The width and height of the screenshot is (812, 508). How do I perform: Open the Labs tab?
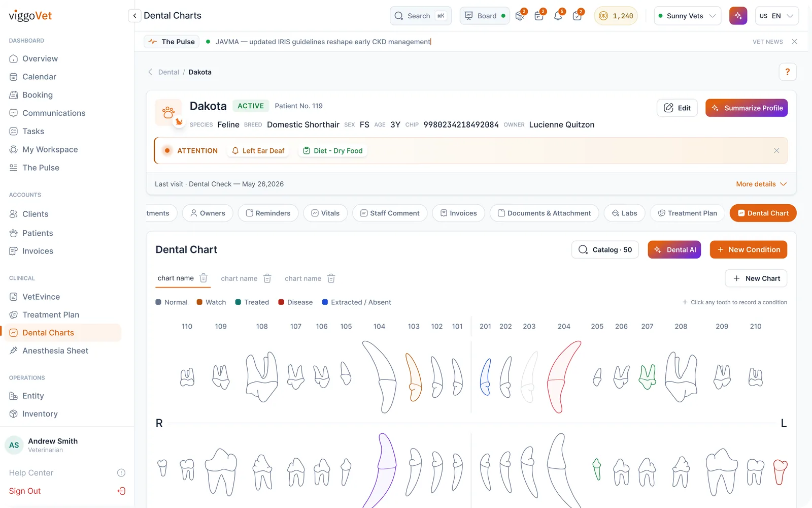pyautogui.click(x=624, y=213)
